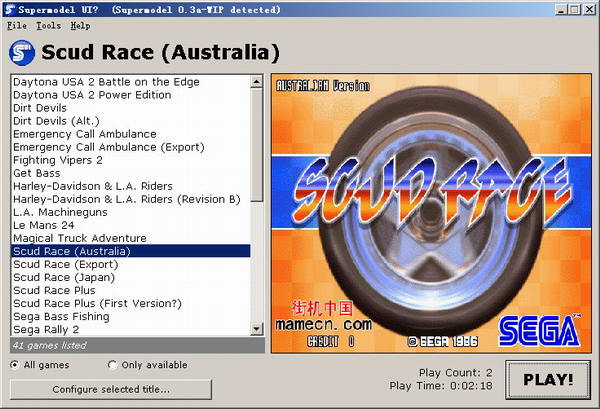
Task: Select the All games radio button
Action: (15, 365)
